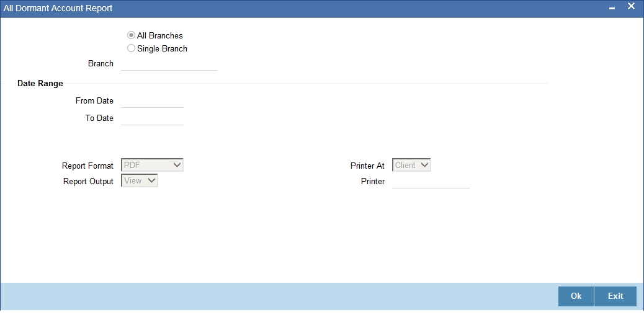This screenshot has width=644, height=315.
Task: Minimize the All Dormant Account Report window
Action: (x=612, y=8)
